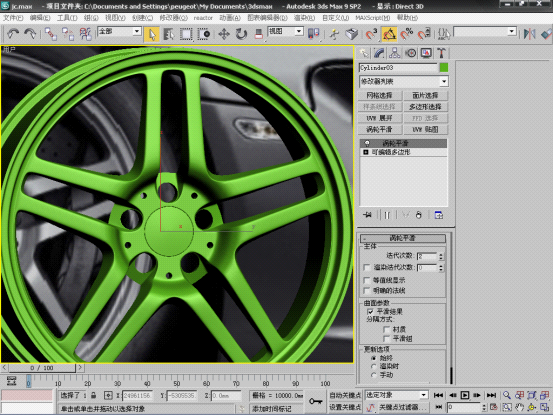Open the 修改器(O) menu

coord(174,18)
